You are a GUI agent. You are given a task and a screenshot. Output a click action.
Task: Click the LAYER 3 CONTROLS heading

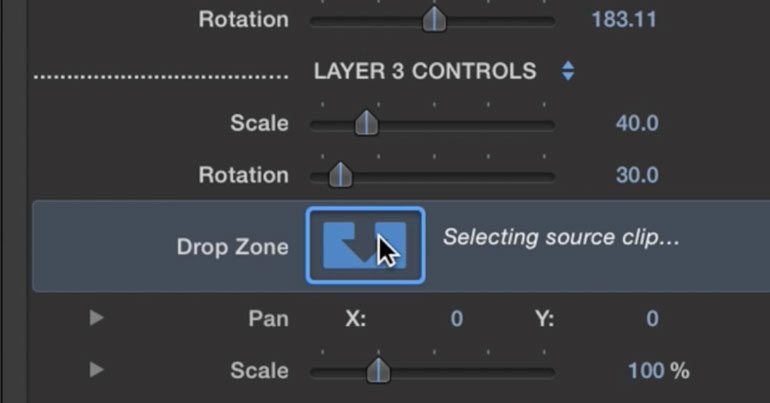click(425, 71)
